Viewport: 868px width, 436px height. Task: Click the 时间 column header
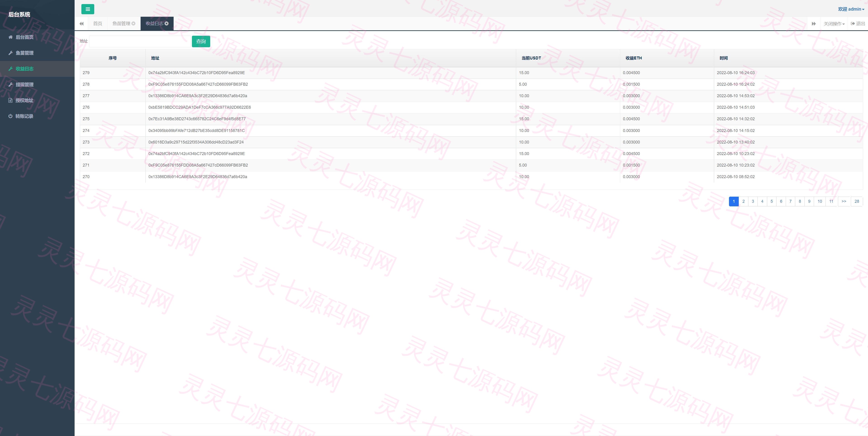pos(788,58)
